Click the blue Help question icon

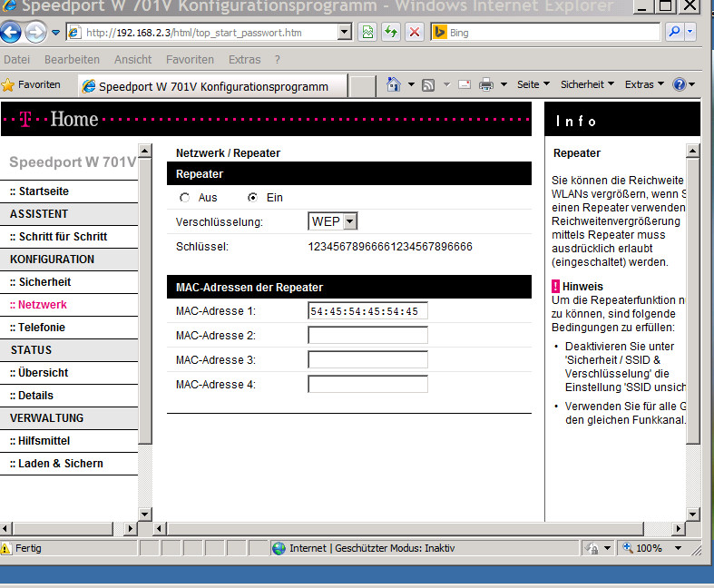pyautogui.click(x=679, y=84)
